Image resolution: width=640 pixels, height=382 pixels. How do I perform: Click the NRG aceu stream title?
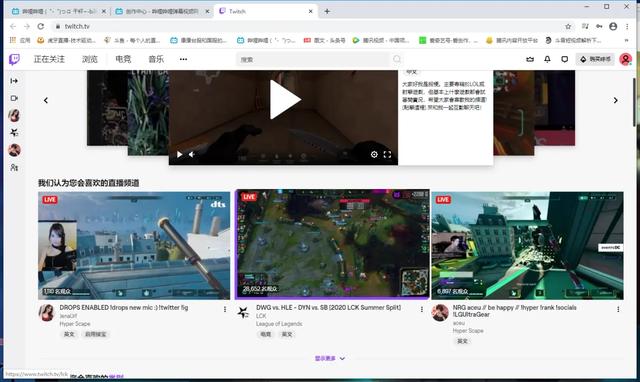[515, 311]
